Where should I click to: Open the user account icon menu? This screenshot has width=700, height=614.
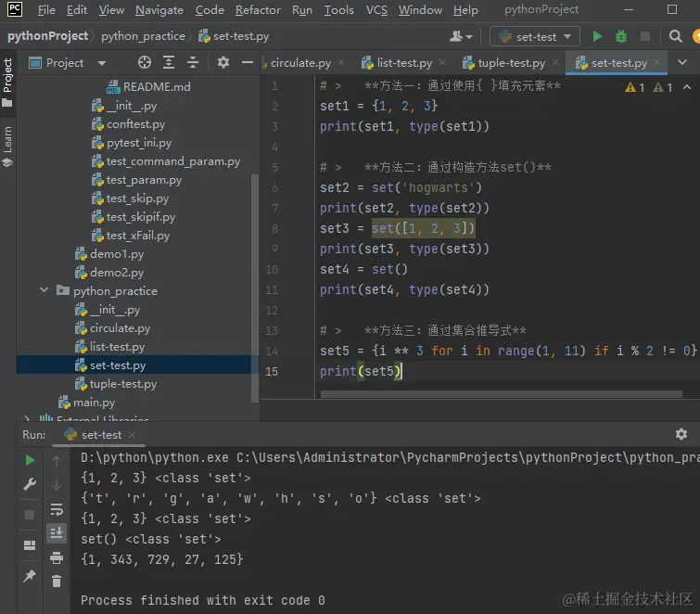click(x=461, y=36)
